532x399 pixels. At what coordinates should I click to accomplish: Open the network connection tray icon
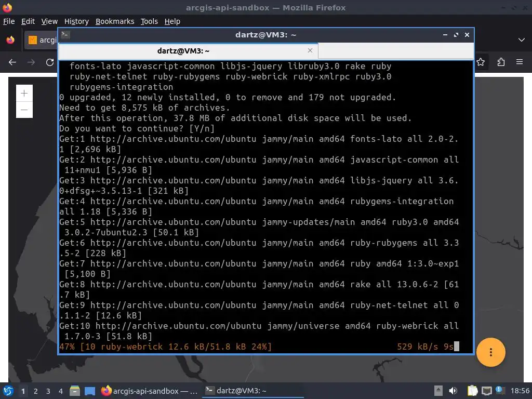486,391
